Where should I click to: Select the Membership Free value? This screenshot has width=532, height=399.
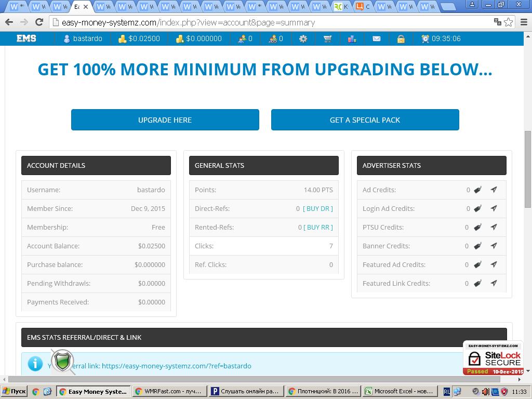point(158,228)
